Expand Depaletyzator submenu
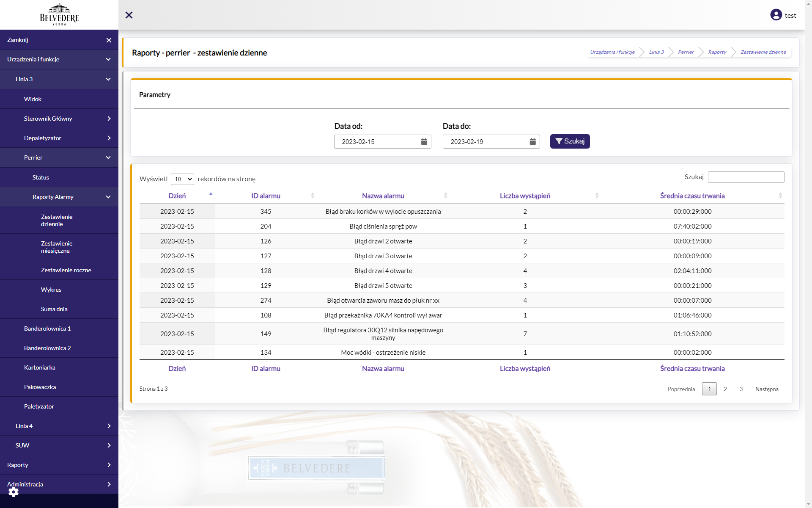Screen dimensions: 812x508 [59, 138]
